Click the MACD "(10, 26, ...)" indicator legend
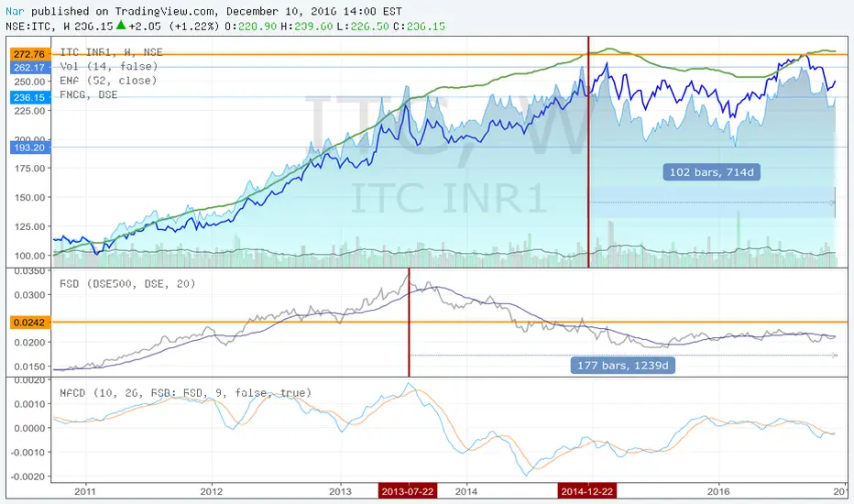854x504 pixels. click(185, 392)
